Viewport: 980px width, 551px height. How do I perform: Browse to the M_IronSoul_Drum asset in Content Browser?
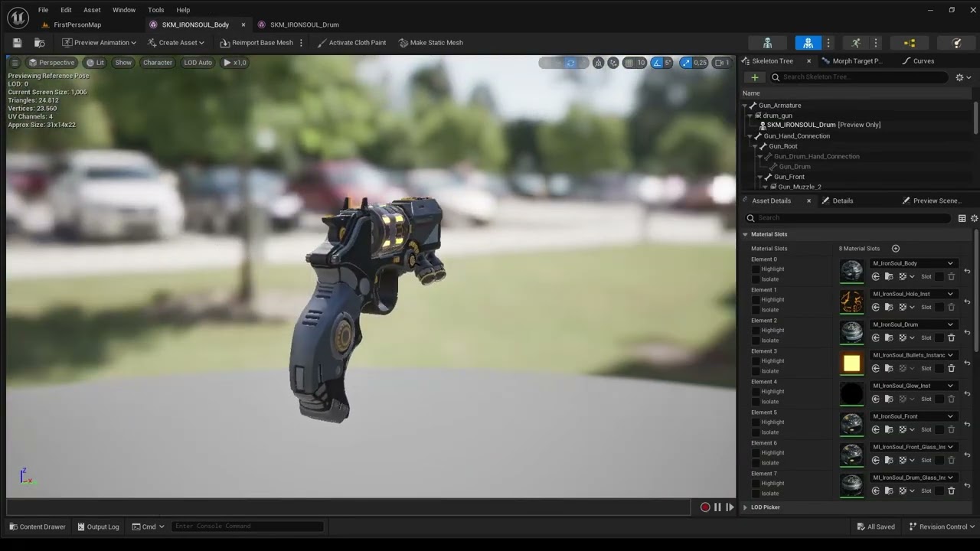point(889,337)
